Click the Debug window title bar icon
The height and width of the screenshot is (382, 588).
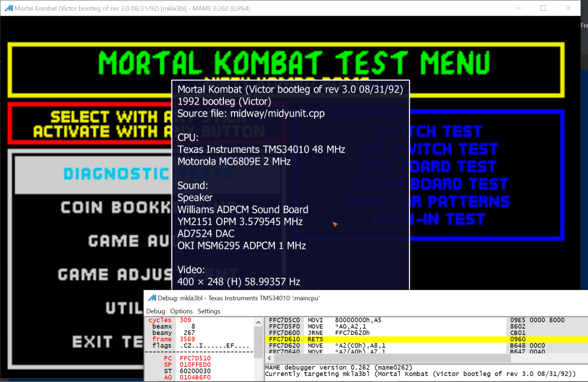tap(152, 298)
